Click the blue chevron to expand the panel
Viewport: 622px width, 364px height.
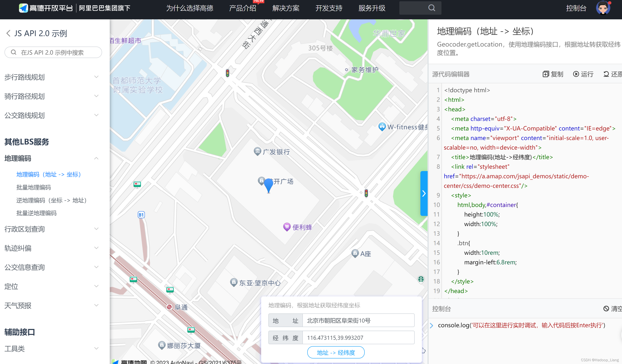tap(424, 194)
